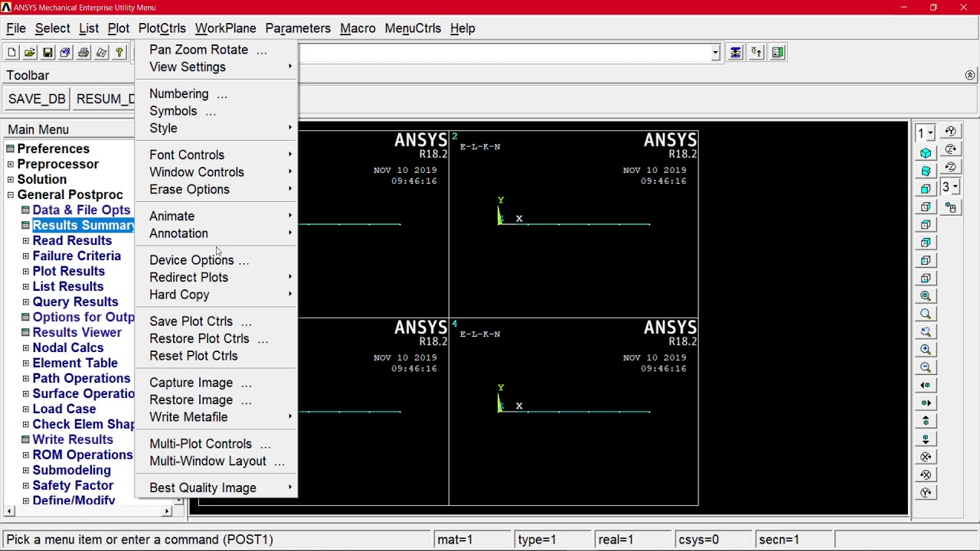Expand the Preferences tree node

(x=11, y=149)
